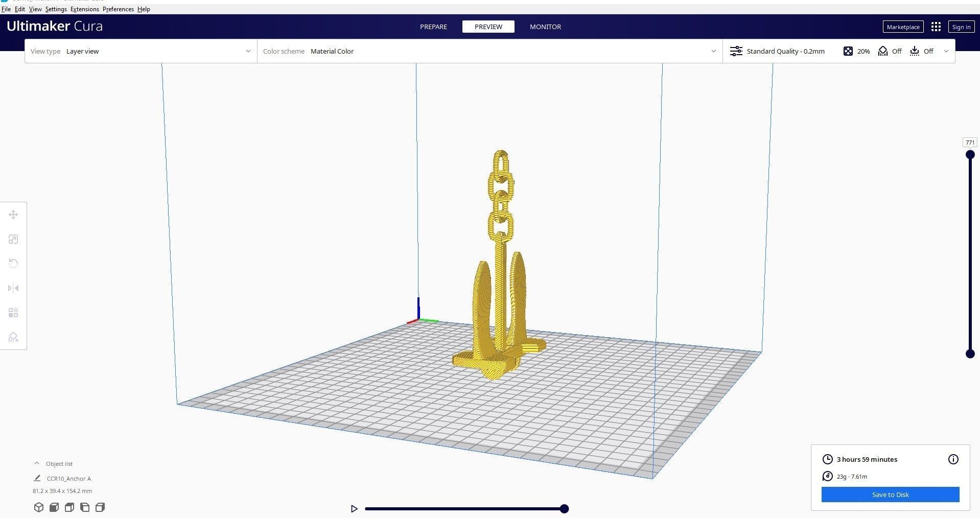Select the Mirror tool in left toolbar
This screenshot has width=980, height=518.
coord(13,288)
